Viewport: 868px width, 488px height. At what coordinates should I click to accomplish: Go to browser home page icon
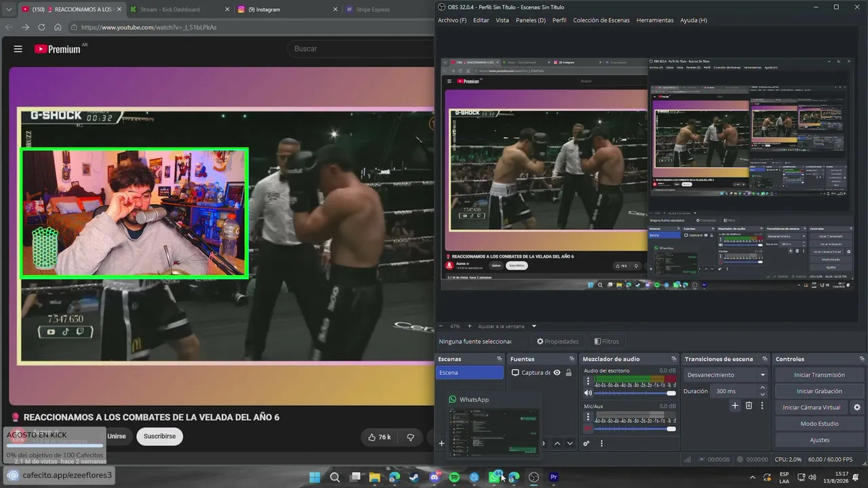pyautogui.click(x=58, y=27)
